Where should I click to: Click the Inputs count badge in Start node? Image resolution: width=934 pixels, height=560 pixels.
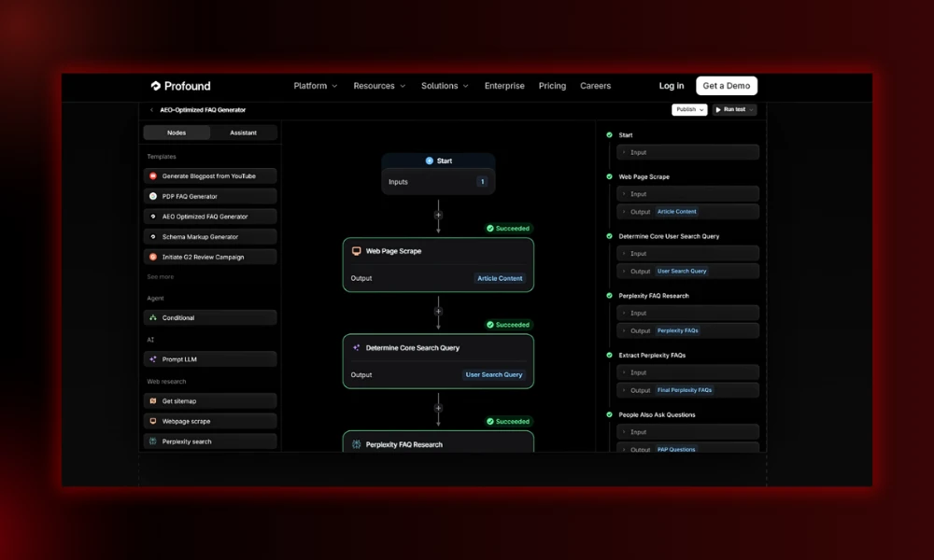(483, 181)
